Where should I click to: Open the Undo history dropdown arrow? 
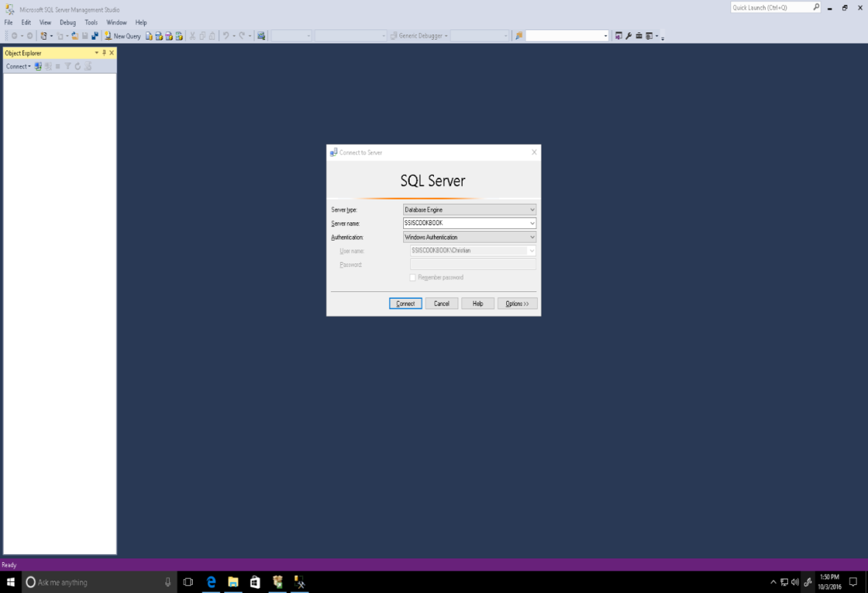[234, 36]
